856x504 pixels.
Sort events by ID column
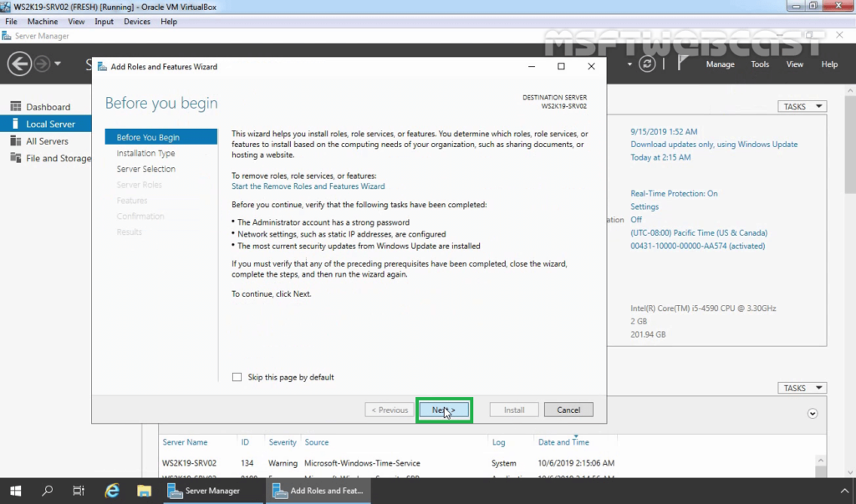pos(245,442)
